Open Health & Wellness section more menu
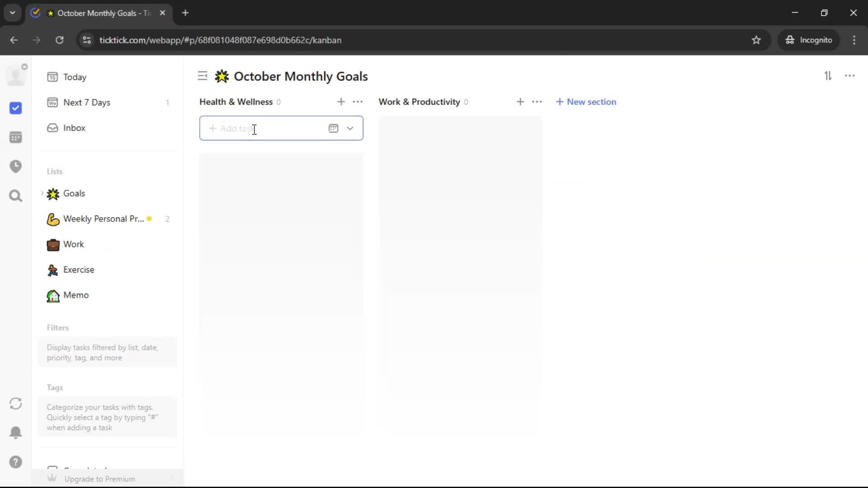Image resolution: width=868 pixels, height=488 pixels. tap(358, 102)
